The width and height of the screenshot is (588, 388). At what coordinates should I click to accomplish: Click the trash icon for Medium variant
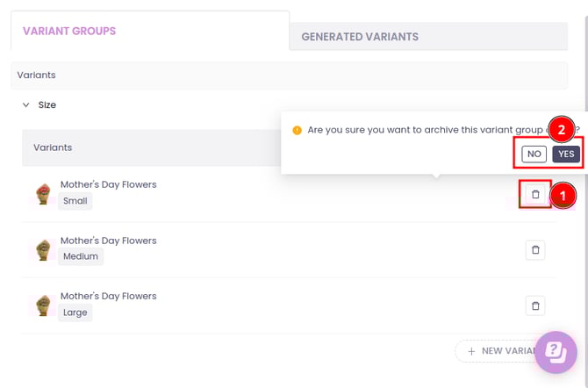[535, 250]
